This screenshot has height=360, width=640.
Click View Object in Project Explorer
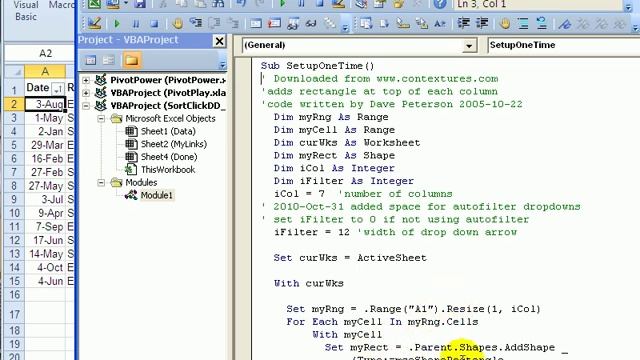109,60
